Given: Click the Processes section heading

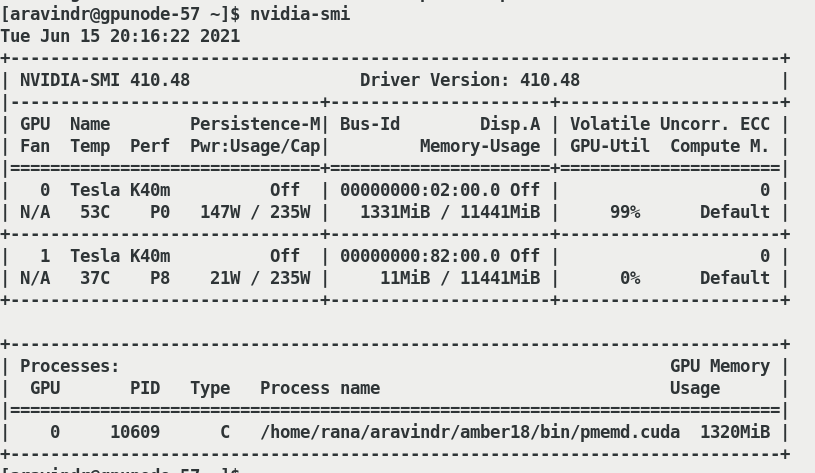Looking at the screenshot, I should (x=70, y=366).
